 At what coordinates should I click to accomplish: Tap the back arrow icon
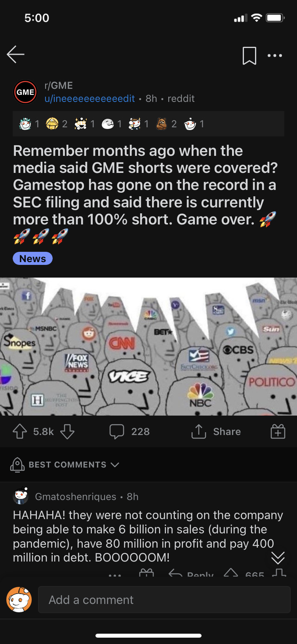(x=16, y=55)
